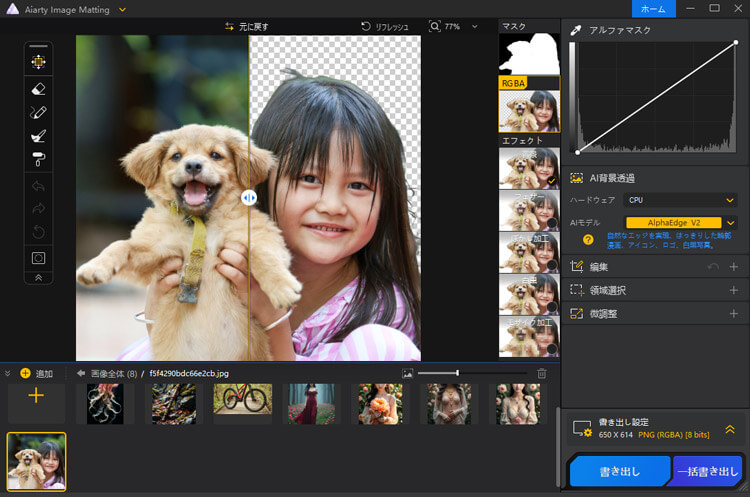Screen dimensions: 750x497
Task: Select the paintbrush tool
Action: [x=38, y=136]
